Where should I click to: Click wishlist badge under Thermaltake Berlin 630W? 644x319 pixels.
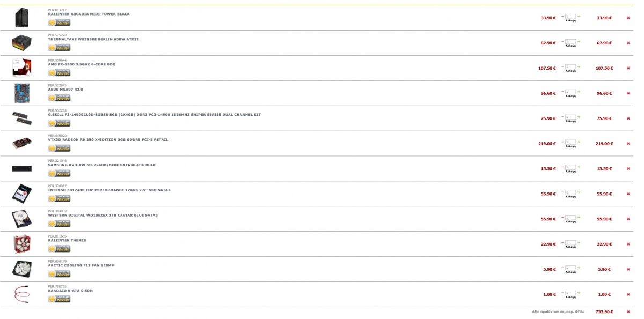point(59,48)
